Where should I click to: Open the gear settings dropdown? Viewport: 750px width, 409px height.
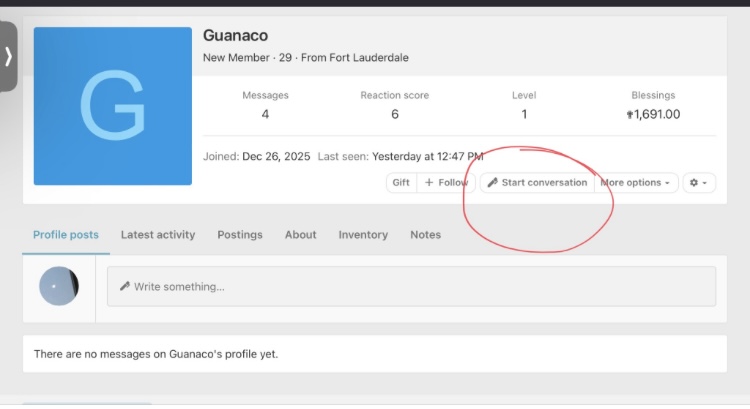[699, 183]
